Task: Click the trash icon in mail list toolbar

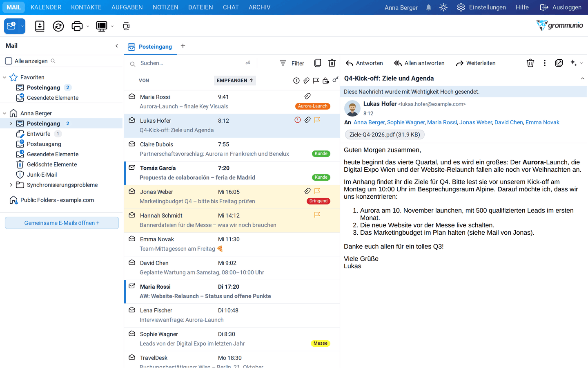Action: pos(332,63)
